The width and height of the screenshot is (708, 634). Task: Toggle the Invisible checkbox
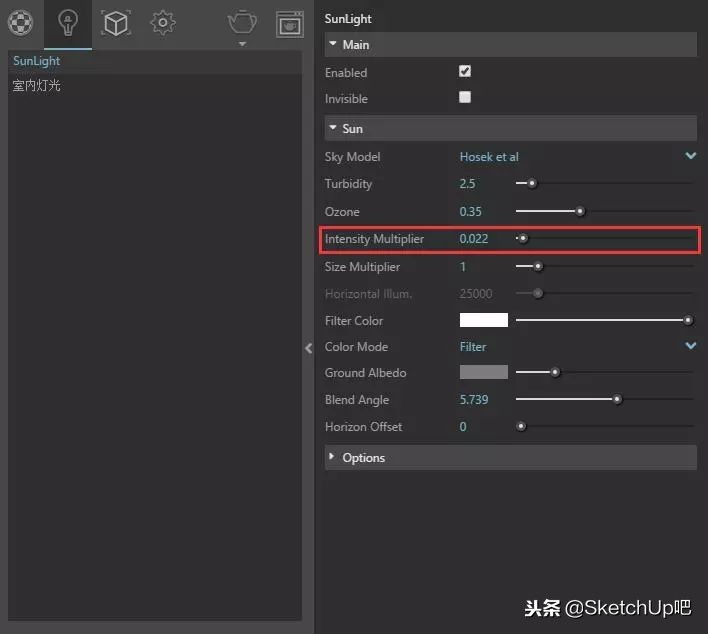(x=465, y=97)
